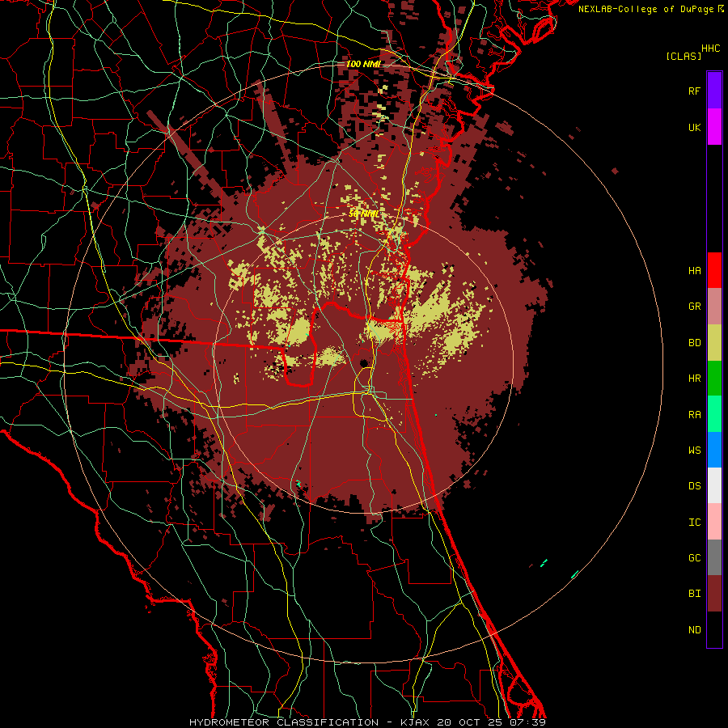Click the '[CLAS]' legend heading
The width and height of the screenshot is (728, 728).
tap(684, 56)
